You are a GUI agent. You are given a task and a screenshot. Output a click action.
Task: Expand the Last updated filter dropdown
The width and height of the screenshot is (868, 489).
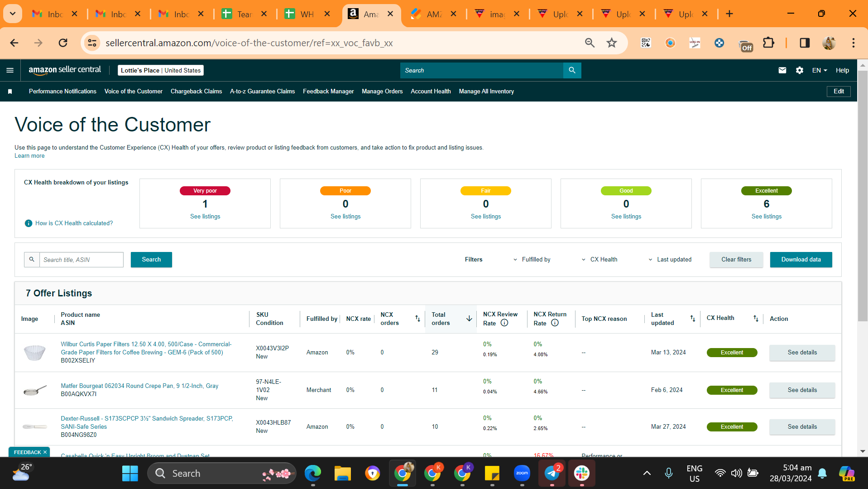point(670,260)
